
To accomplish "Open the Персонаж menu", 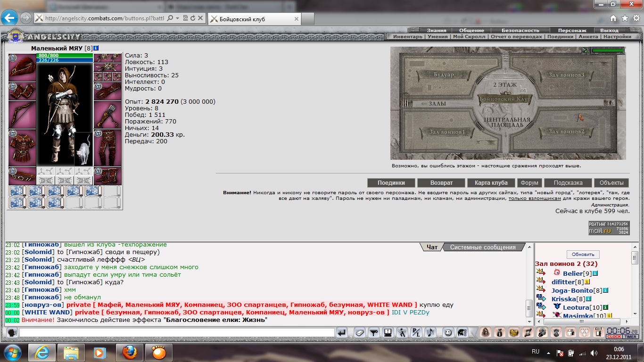I will 572,31.
